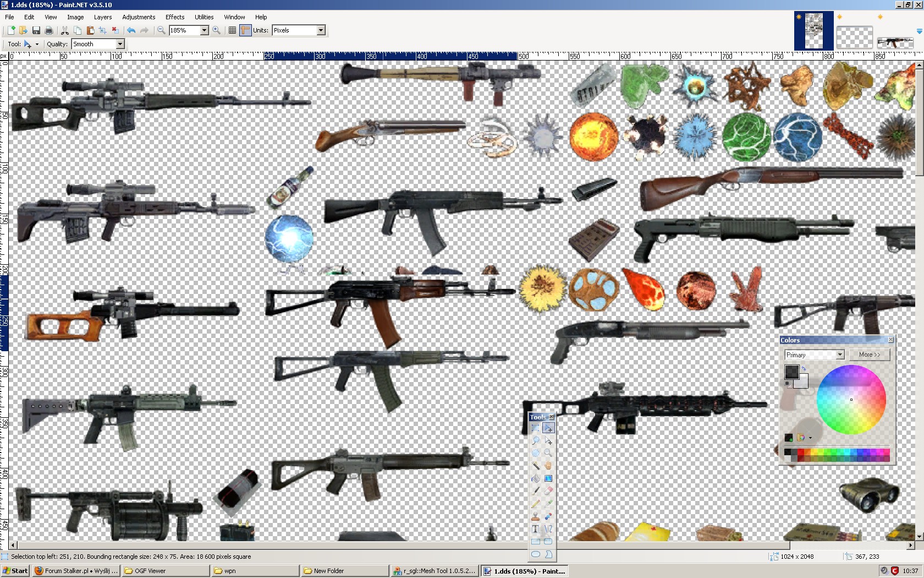Select the Zoom tool in Tools panel
The height and width of the screenshot is (578, 924).
tap(548, 453)
